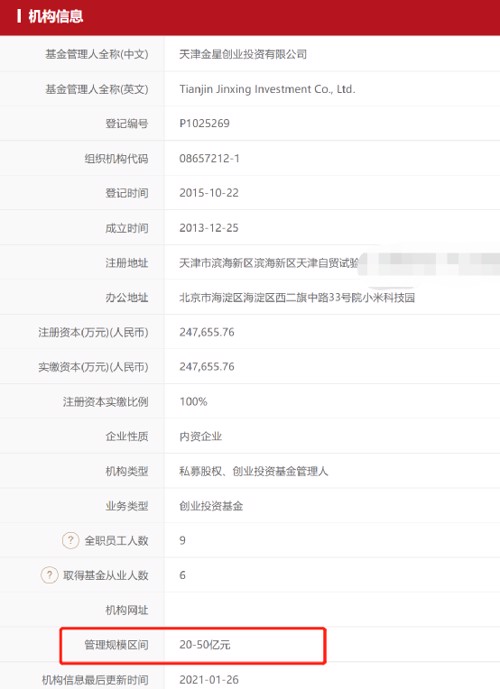Click the 100% paid-in ratio value
Screen dimensions: 500x689
[193, 402]
